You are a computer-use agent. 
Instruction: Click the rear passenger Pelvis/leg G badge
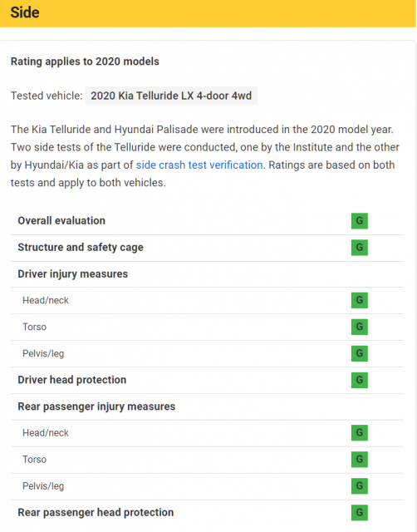360,485
